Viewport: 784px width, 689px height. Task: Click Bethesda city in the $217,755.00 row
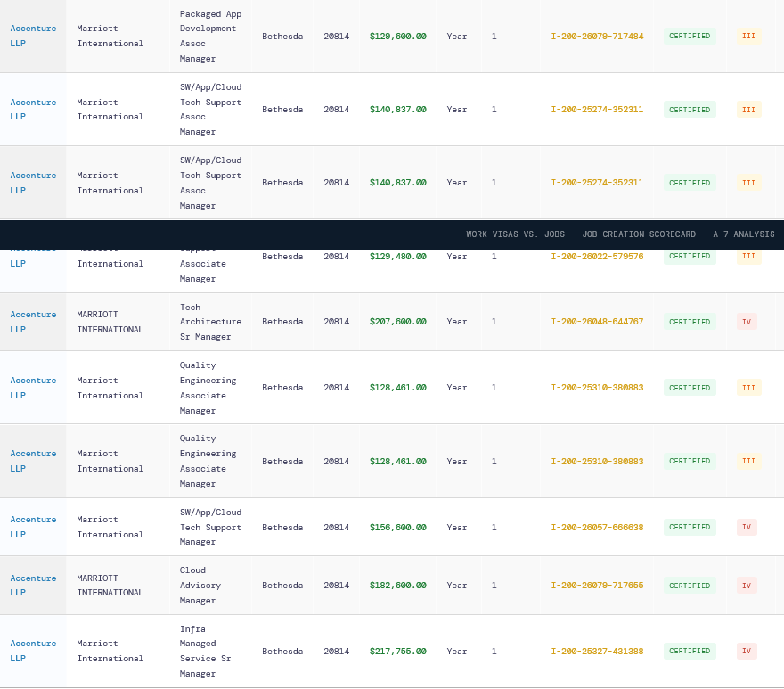[x=282, y=651]
